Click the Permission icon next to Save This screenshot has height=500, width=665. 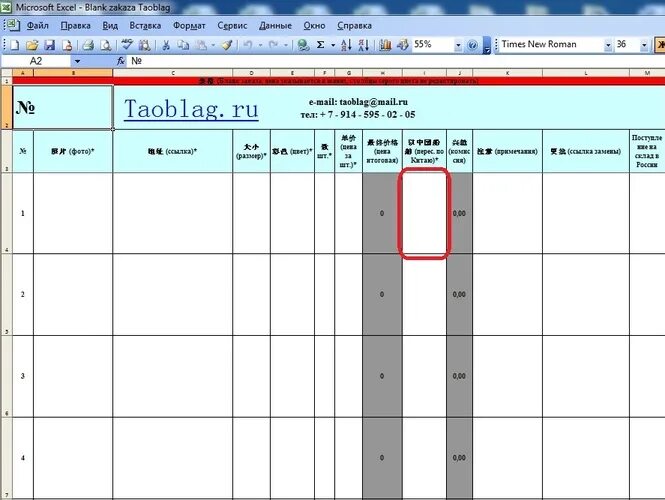tap(67, 45)
